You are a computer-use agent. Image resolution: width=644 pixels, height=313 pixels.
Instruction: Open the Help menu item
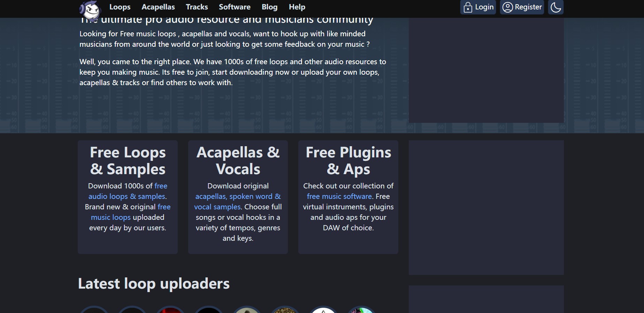tap(297, 7)
